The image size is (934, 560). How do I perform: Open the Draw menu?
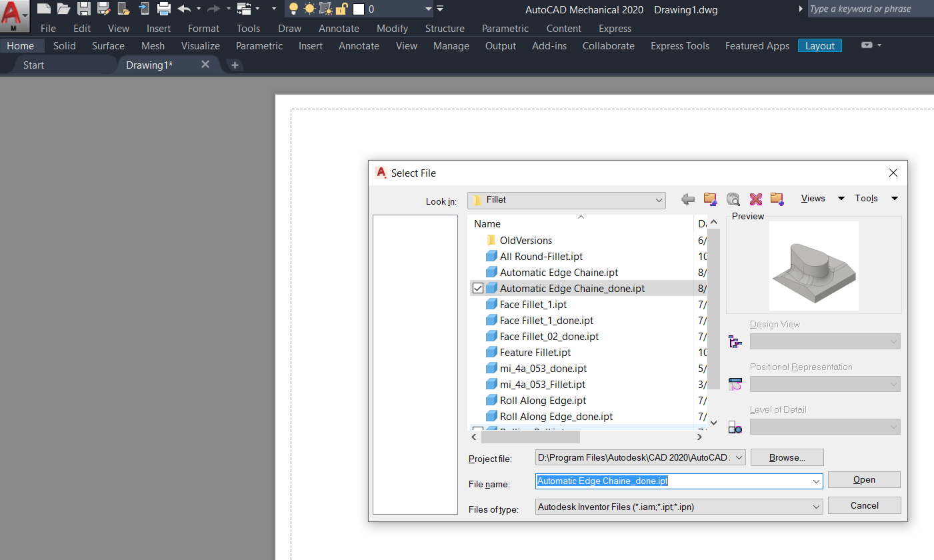click(x=289, y=29)
